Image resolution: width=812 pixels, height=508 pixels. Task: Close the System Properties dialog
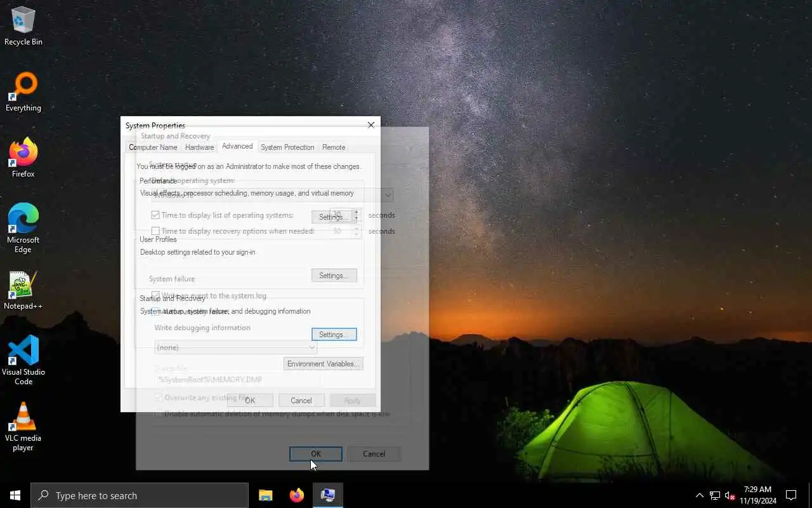point(371,125)
